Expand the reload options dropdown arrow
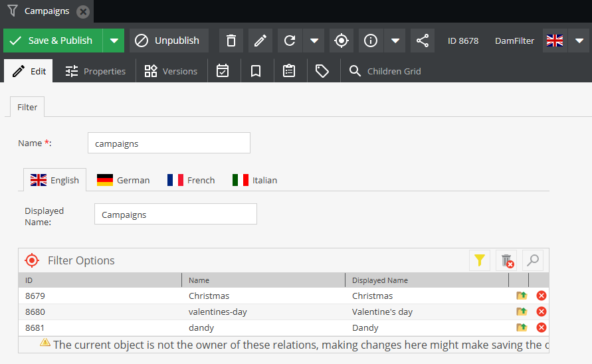Viewport: 592px width, 364px height. [x=314, y=41]
